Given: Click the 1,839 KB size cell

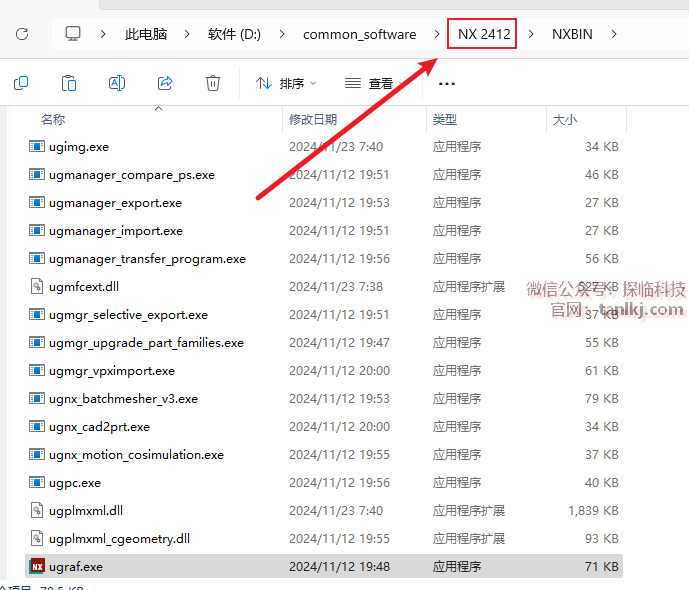Looking at the screenshot, I should (x=593, y=510).
